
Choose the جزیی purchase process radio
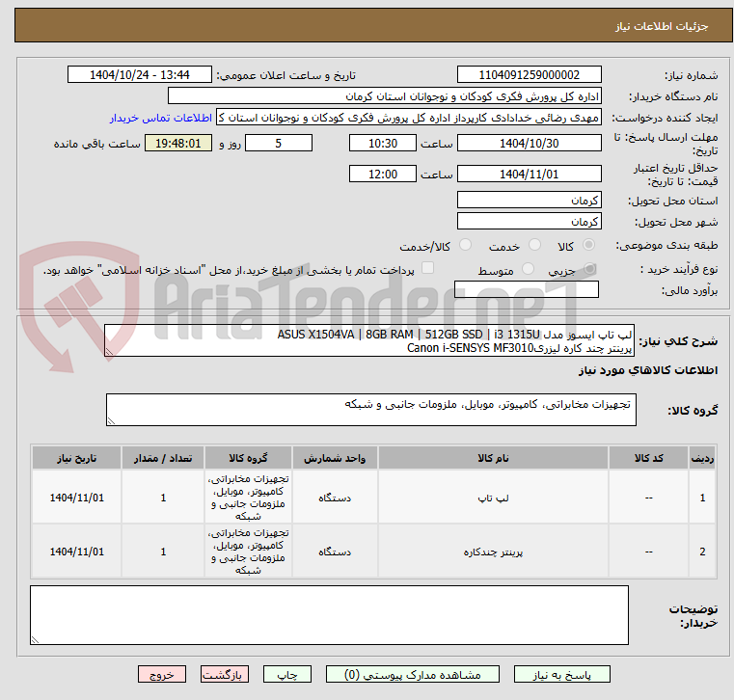590,269
